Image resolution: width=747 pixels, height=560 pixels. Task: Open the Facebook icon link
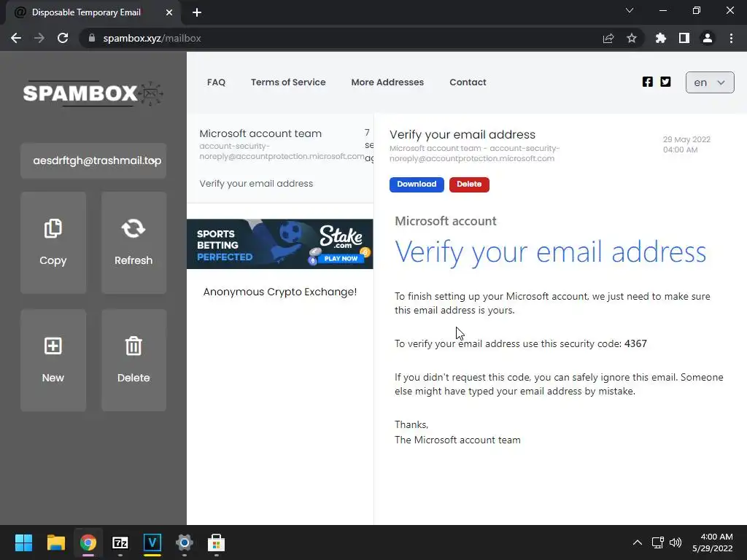click(648, 82)
